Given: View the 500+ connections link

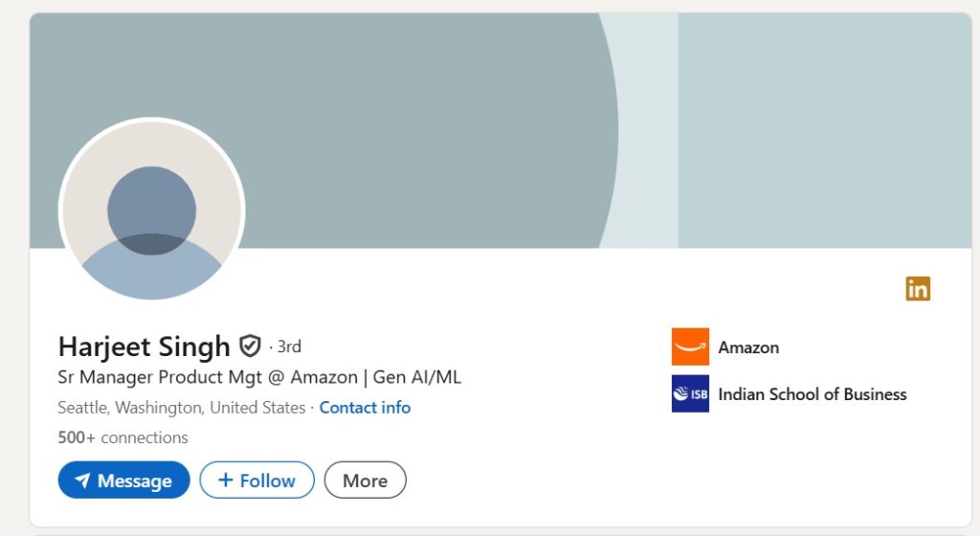Looking at the screenshot, I should 122,437.
